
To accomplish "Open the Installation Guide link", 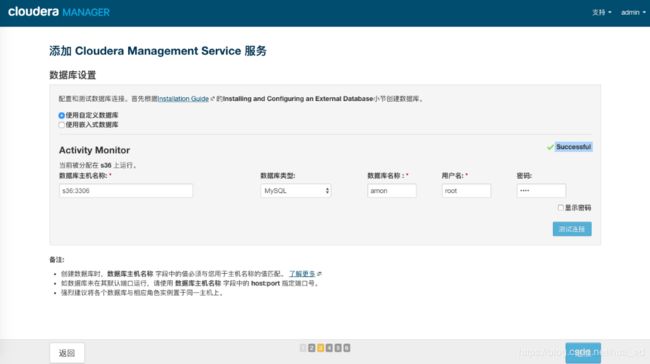I will pos(183,99).
